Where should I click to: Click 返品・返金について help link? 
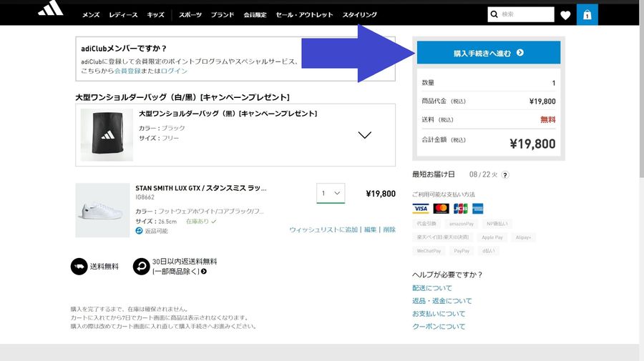(x=442, y=301)
